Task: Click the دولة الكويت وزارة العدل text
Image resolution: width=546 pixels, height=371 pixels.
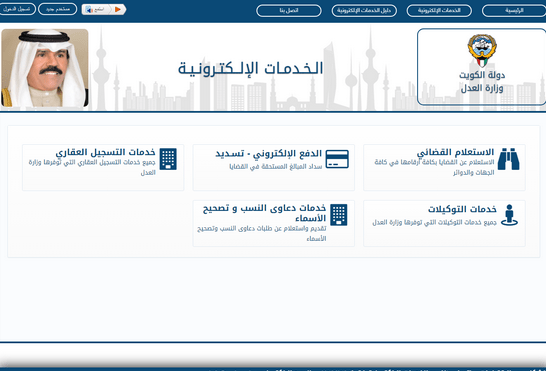Action: click(482, 82)
